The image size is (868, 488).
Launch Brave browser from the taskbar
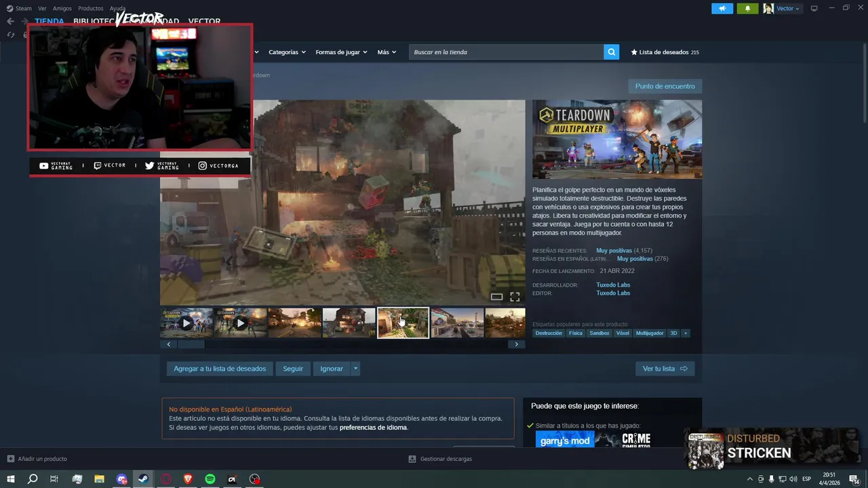[188, 479]
